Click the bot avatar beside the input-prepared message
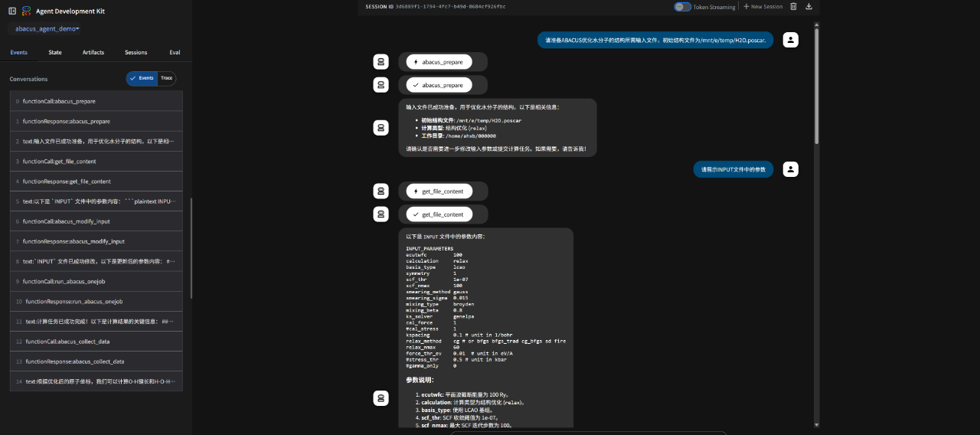This screenshot has height=435, width=980. coord(381,128)
